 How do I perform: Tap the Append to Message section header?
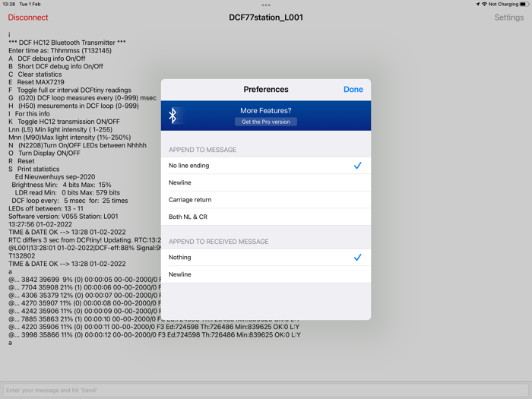click(203, 150)
